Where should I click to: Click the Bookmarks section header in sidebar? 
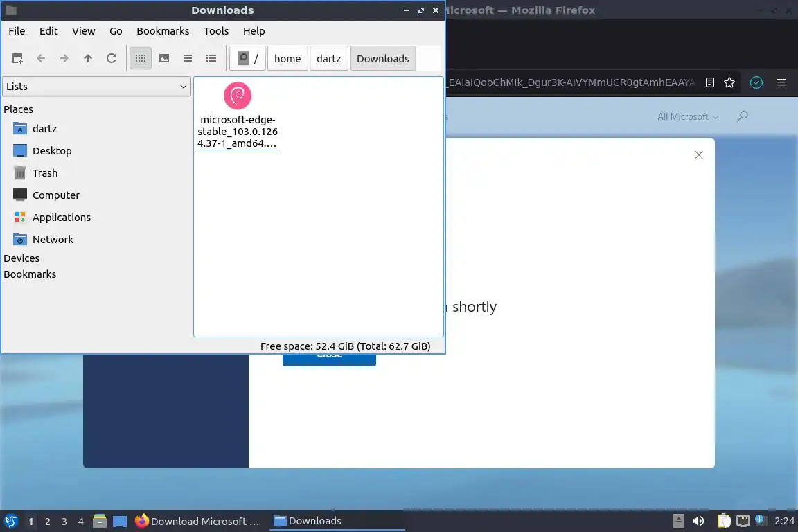tap(30, 274)
